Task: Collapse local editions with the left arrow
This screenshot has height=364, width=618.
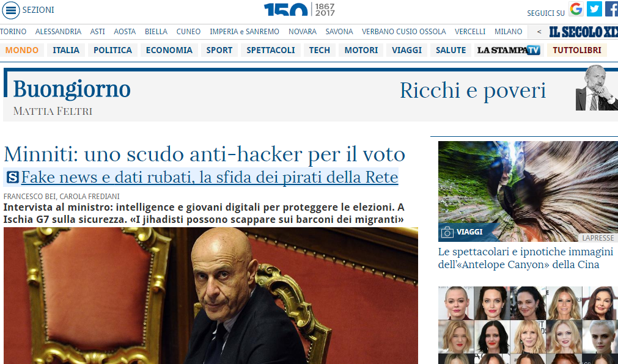Action: (539, 32)
